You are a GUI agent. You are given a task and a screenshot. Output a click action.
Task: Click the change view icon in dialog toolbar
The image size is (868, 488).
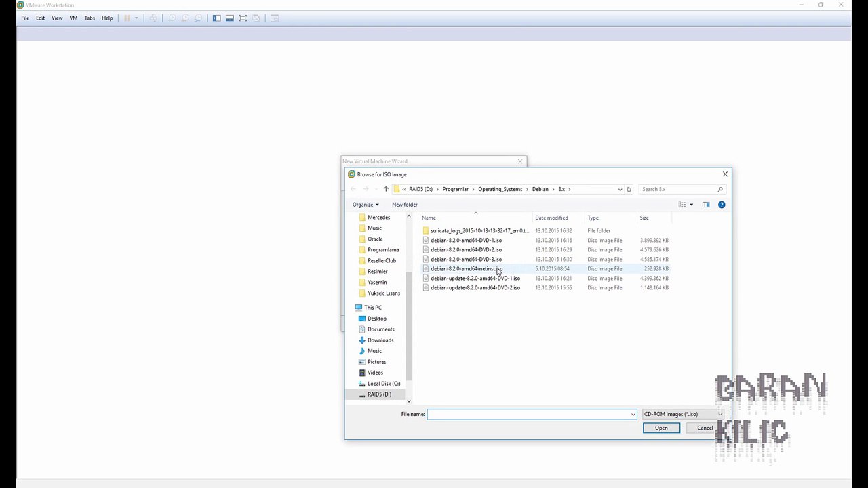coord(682,205)
